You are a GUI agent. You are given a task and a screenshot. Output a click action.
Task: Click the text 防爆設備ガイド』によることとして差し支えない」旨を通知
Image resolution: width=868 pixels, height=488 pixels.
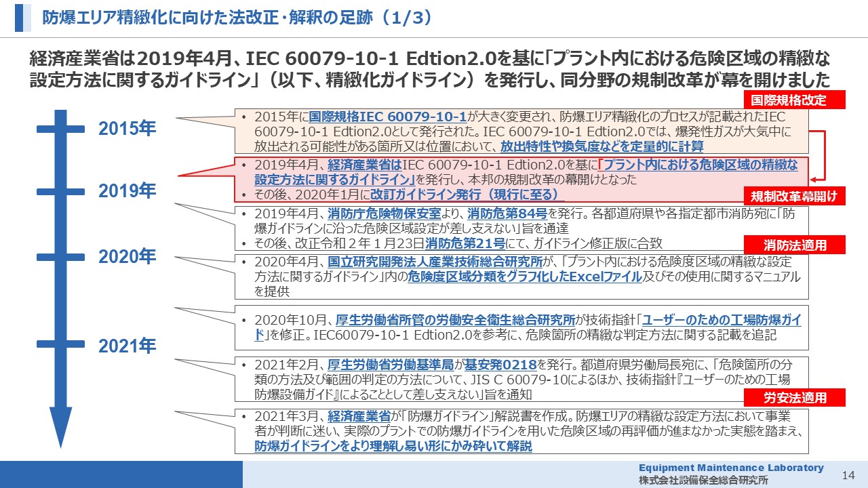[393, 394]
